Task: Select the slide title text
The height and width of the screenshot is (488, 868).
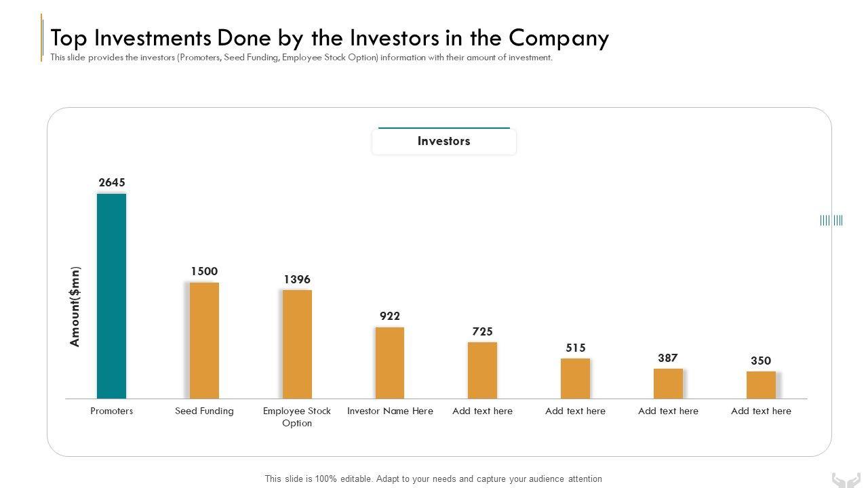Action: pyautogui.click(x=330, y=38)
